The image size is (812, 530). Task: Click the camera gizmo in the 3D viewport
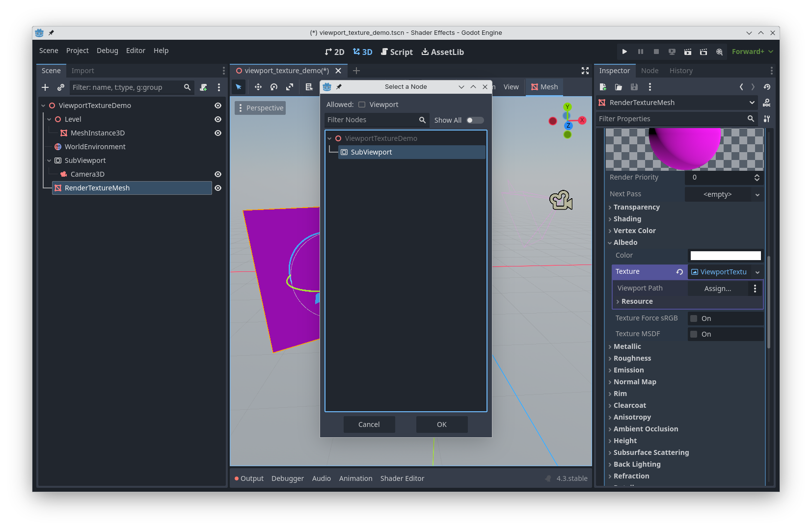(561, 200)
